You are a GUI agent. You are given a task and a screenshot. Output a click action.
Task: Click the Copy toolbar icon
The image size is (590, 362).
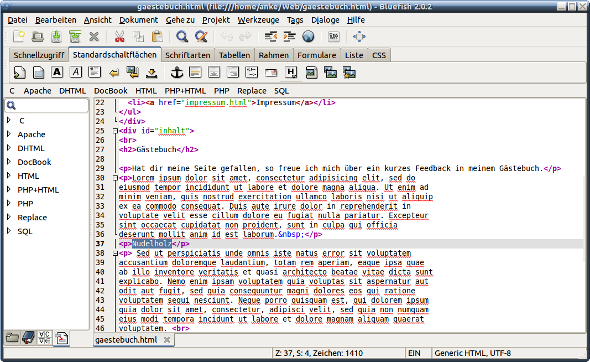coord(138,37)
